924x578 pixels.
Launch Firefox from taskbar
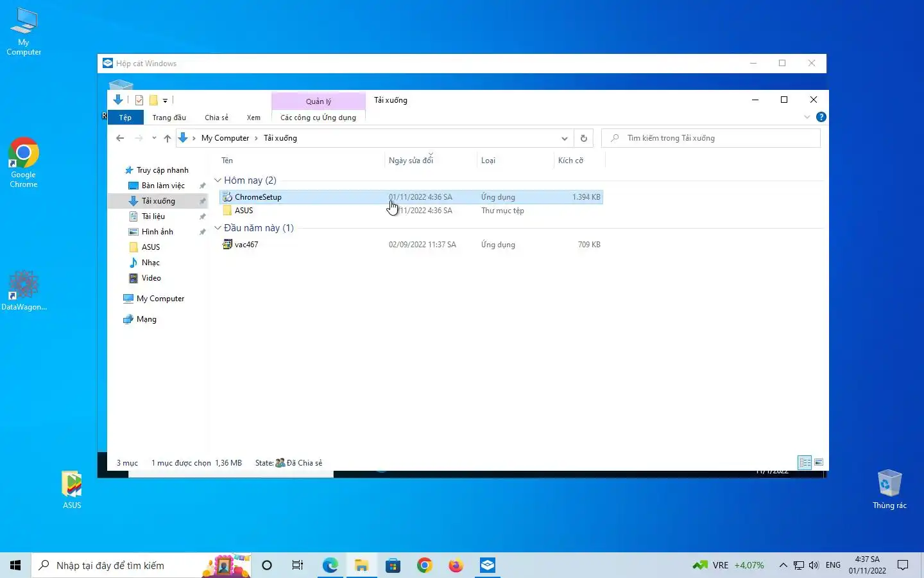coord(456,565)
